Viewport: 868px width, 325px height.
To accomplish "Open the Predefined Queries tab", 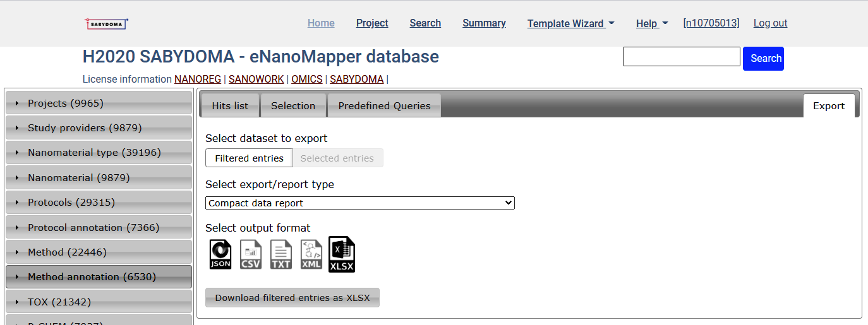I will click(x=384, y=106).
